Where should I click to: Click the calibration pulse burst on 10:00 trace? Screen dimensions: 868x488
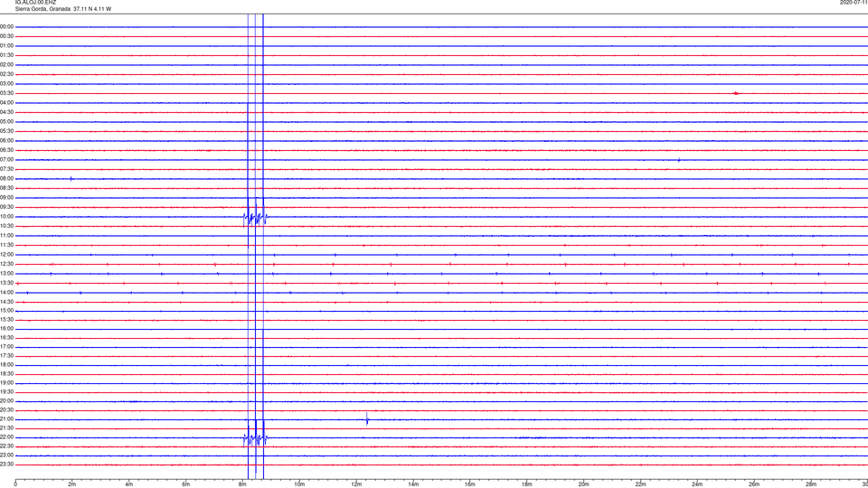(256, 216)
